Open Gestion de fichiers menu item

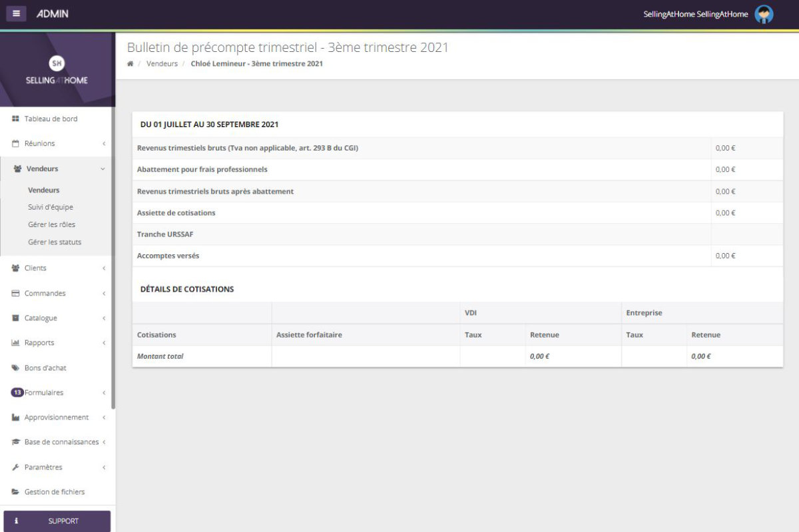point(56,492)
